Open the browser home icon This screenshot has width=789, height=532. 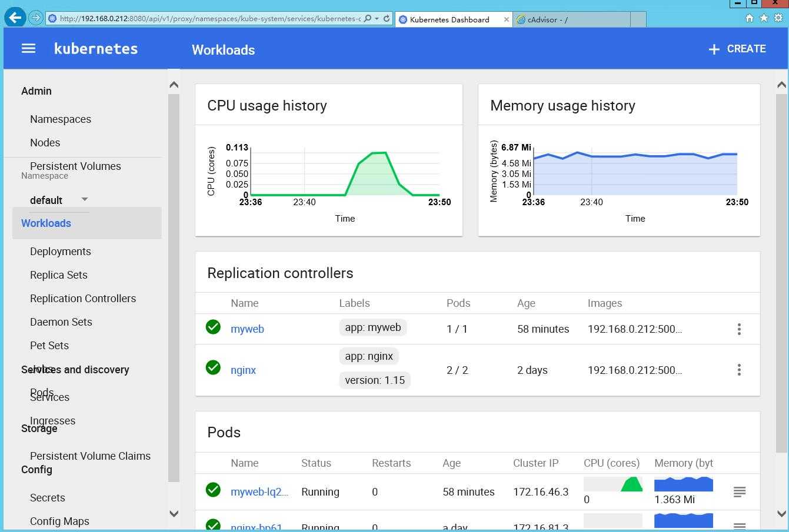(750, 18)
